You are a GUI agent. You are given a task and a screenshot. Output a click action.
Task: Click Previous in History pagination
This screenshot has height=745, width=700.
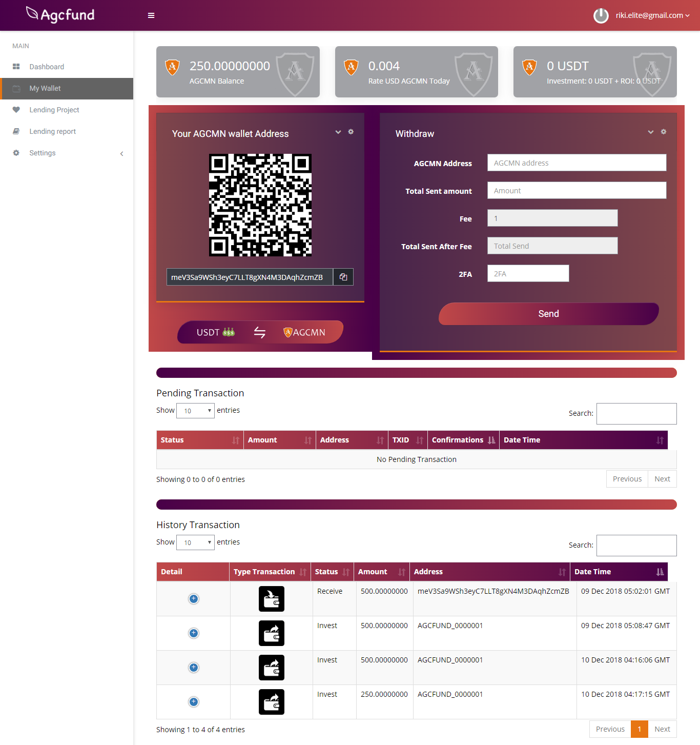(610, 729)
